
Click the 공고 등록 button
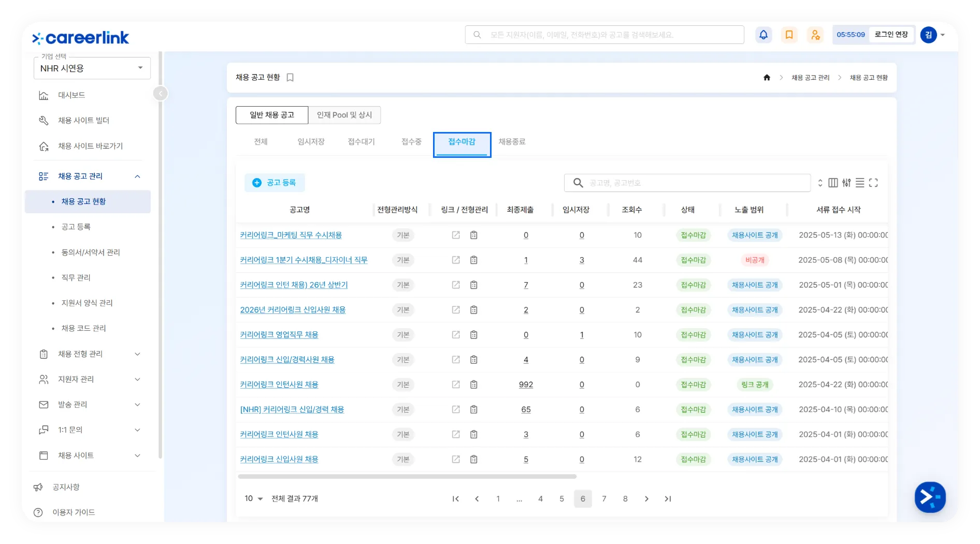pyautogui.click(x=275, y=183)
